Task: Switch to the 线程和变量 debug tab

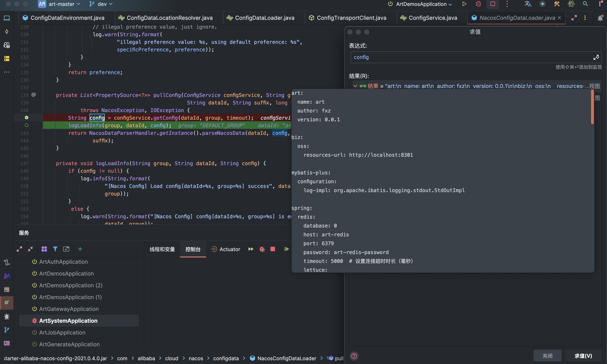Action: click(162, 249)
